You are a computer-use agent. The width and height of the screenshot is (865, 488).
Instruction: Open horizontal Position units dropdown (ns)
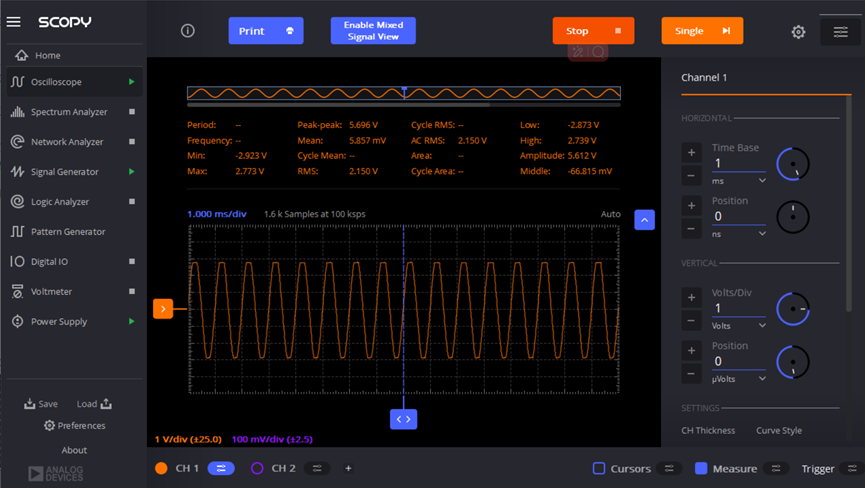pyautogui.click(x=738, y=234)
